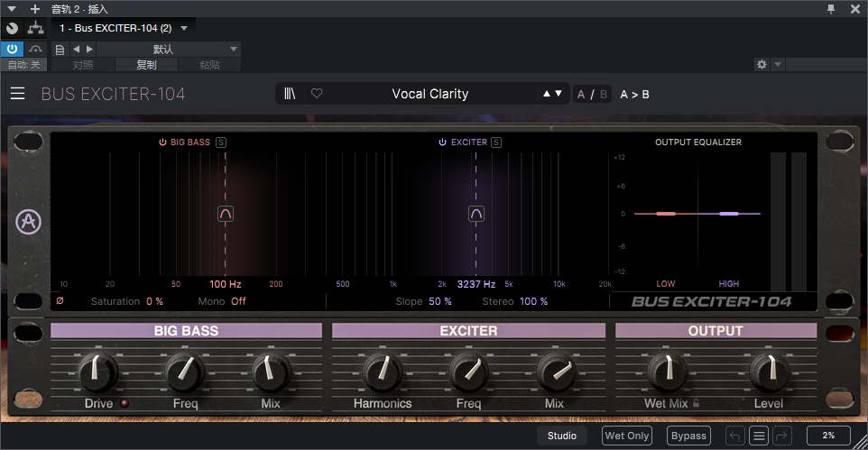The height and width of the screenshot is (450, 868).
Task: Open the preset library browser
Action: (290, 94)
